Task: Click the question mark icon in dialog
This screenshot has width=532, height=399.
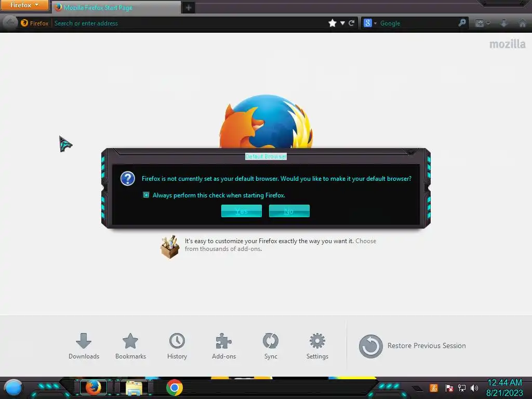Action: (x=128, y=179)
